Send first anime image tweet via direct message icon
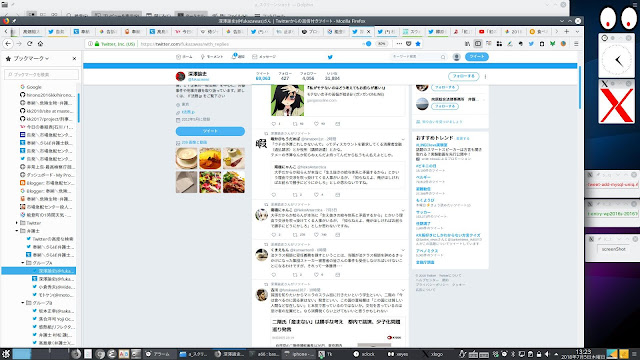Screen dimensions: 640x360 point(338,124)
